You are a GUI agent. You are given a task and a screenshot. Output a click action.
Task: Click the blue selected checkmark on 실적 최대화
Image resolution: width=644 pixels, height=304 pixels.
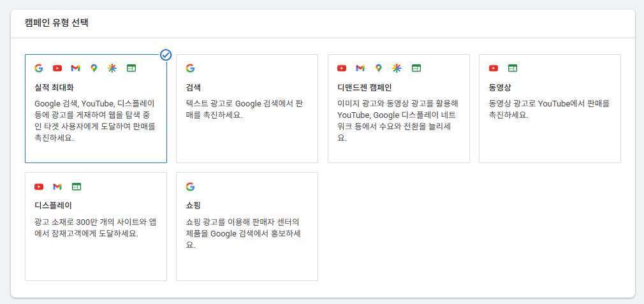pyautogui.click(x=166, y=55)
